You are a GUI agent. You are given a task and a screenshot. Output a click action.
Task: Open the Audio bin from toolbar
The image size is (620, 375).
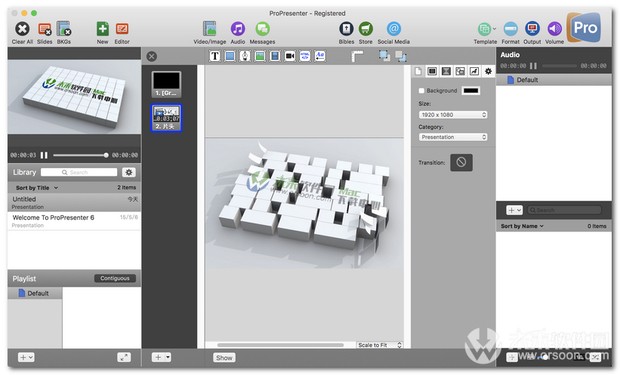point(238,28)
